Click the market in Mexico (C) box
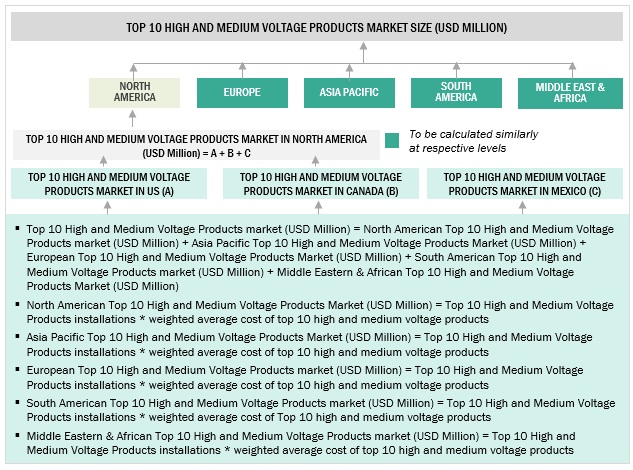633x470 pixels. (522, 183)
